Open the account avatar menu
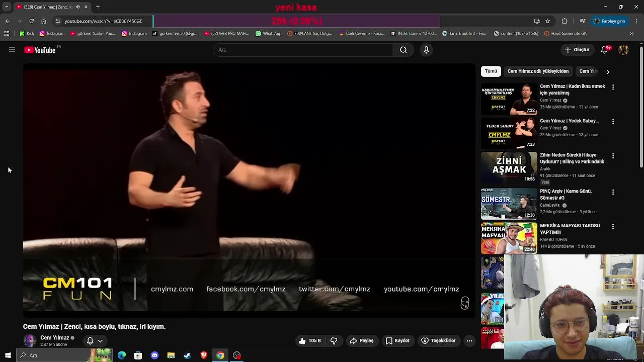 pos(623,50)
